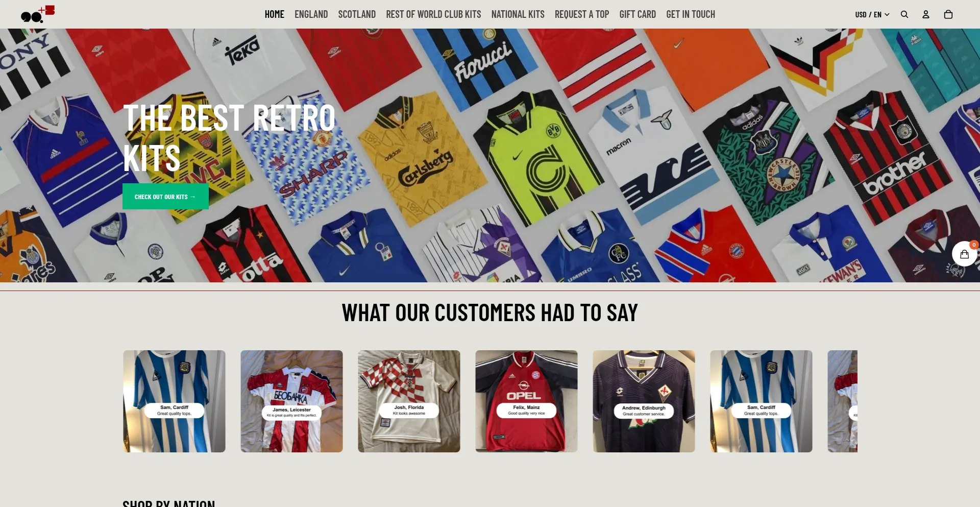Viewport: 980px width, 507px height.
Task: Open the Gift Card page
Action: click(x=638, y=14)
